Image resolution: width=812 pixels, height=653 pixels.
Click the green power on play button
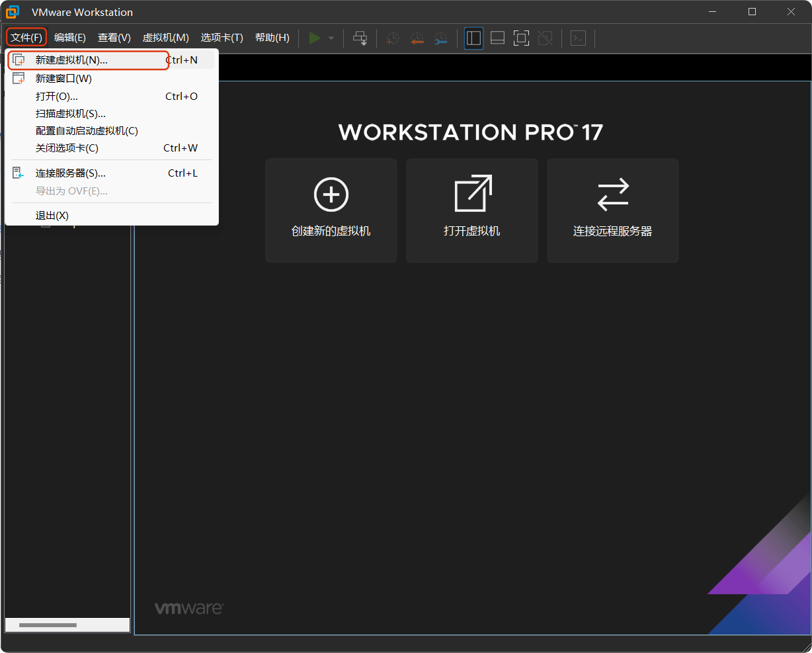coord(315,38)
